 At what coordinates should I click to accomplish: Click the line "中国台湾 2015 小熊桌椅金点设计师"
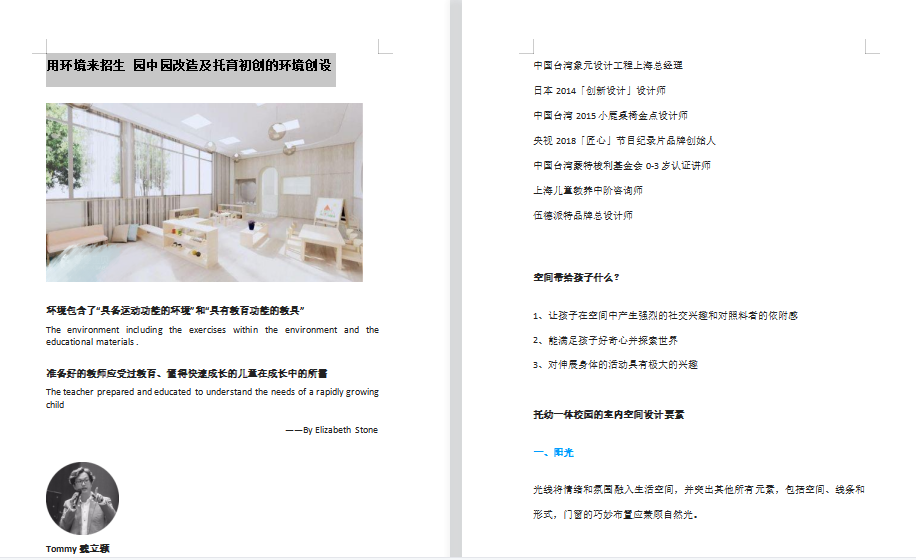(610, 116)
